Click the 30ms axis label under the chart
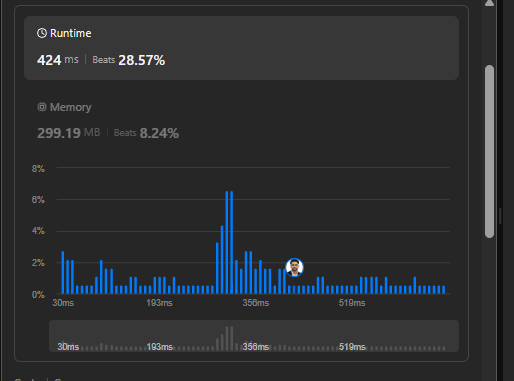The image size is (514, 381). 63,303
